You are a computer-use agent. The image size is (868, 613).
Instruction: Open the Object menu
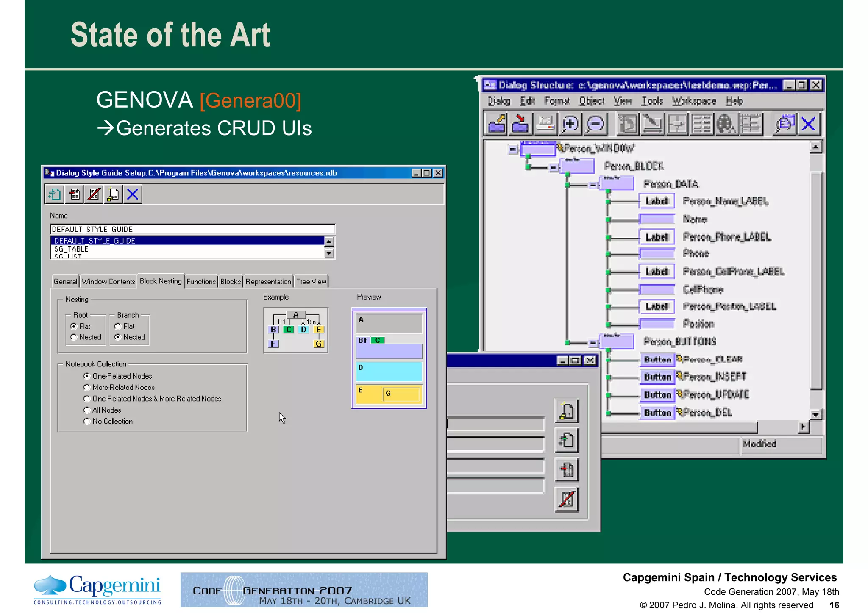tap(592, 101)
